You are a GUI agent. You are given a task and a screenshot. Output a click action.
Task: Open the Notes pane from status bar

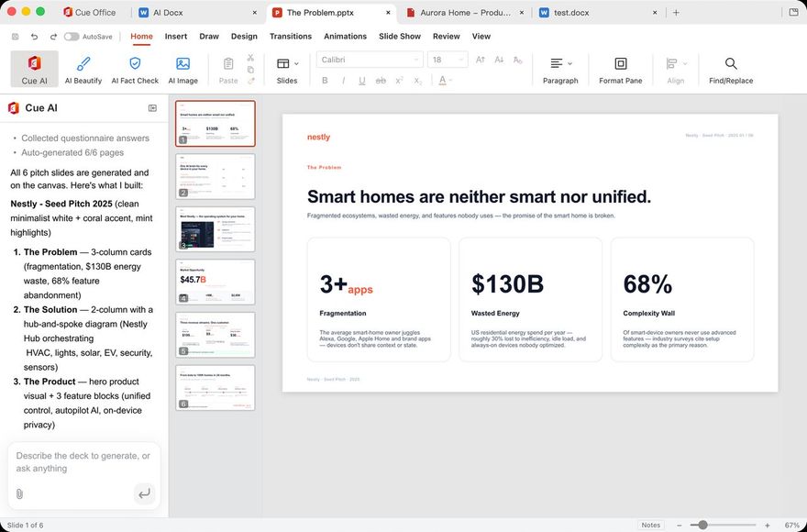coord(650,525)
